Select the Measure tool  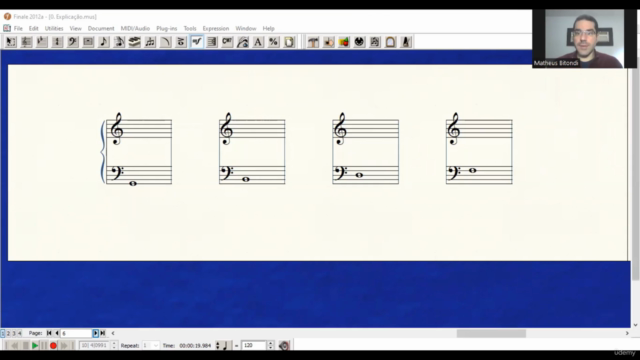coord(88,42)
